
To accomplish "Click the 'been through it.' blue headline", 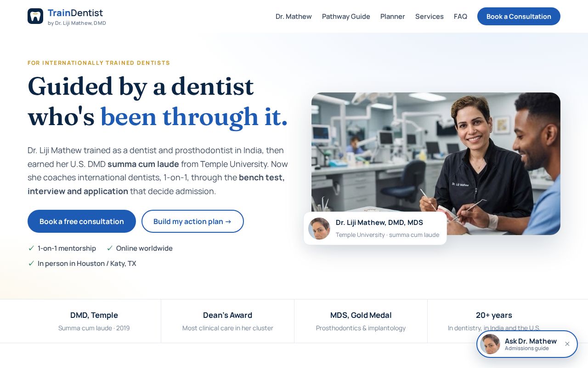I will click(194, 116).
